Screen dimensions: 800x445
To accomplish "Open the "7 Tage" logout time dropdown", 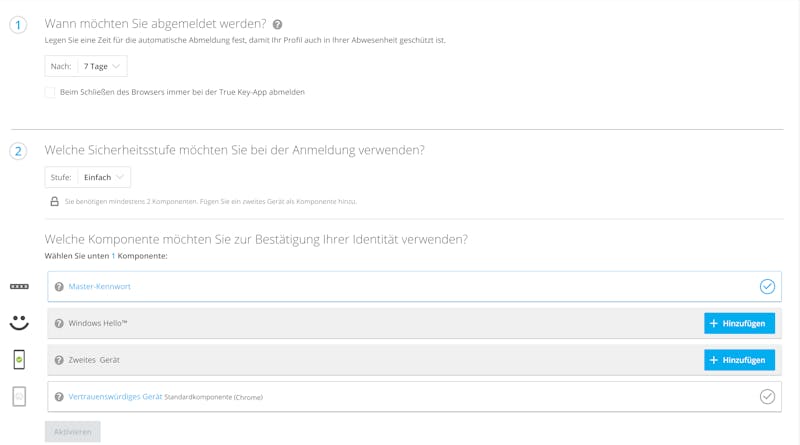I will (x=103, y=66).
